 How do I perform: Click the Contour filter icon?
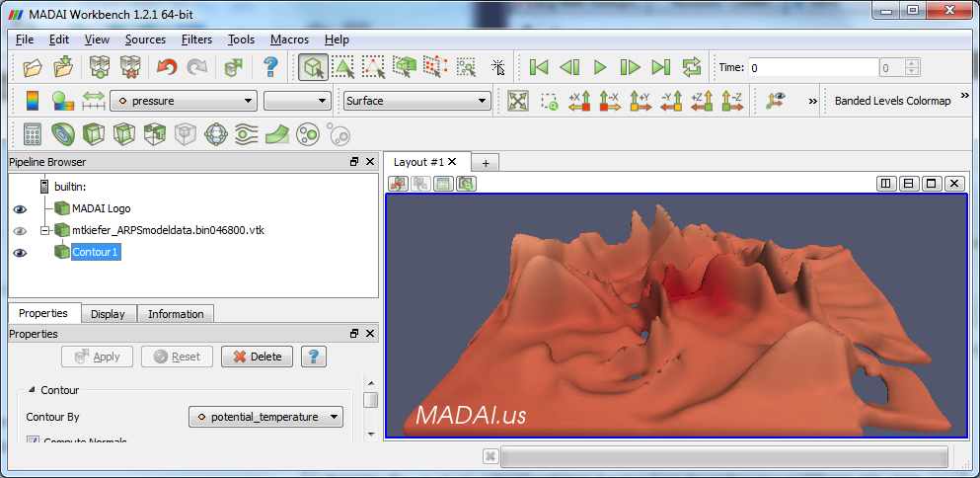click(x=63, y=134)
